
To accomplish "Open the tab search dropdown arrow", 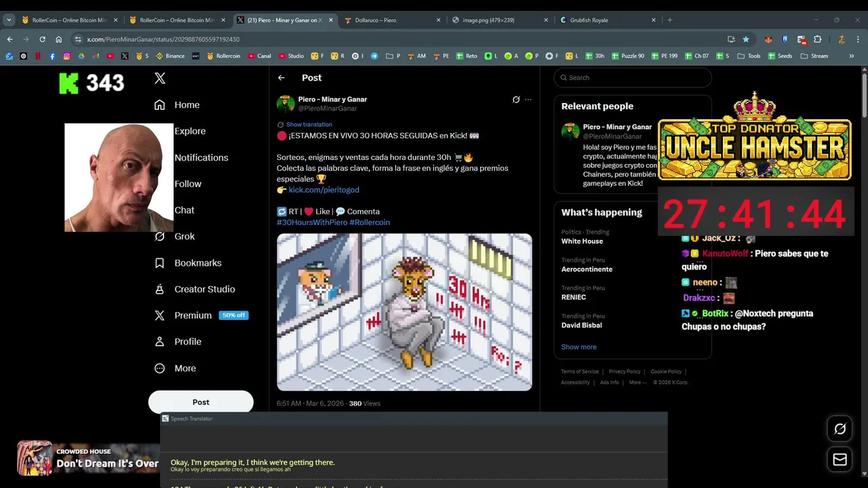I will [x=9, y=20].
